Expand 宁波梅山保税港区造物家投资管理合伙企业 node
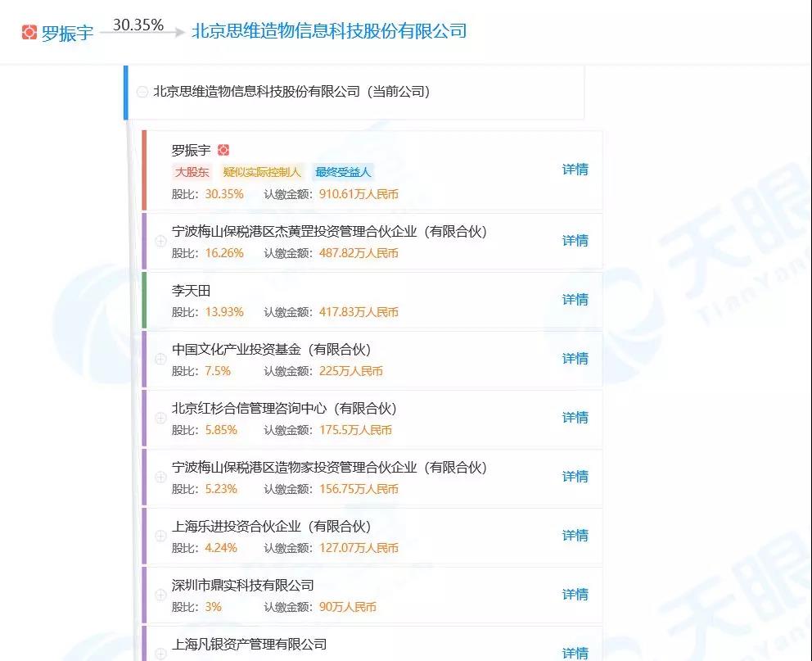This screenshot has height=661, width=812. click(160, 477)
